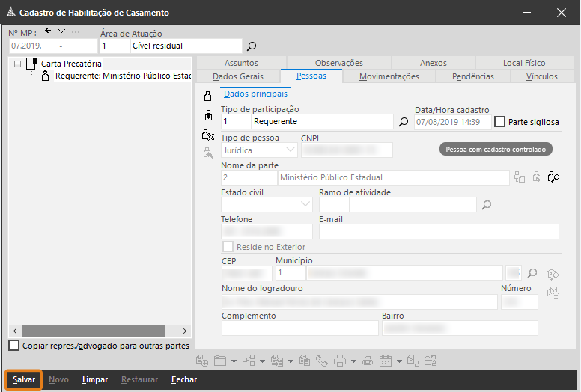
Task: Open the hierarchy tree dropdown arrow
Action: pos(262,361)
